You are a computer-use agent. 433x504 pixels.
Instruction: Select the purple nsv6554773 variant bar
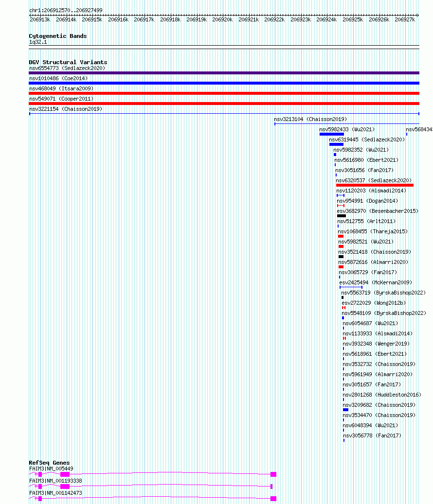click(x=224, y=73)
